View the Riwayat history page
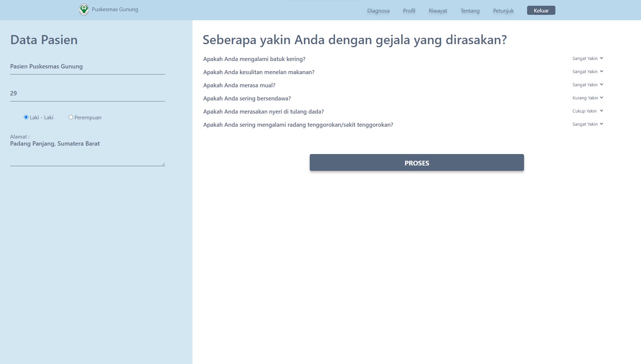The width and height of the screenshot is (641, 364). pyautogui.click(x=438, y=11)
